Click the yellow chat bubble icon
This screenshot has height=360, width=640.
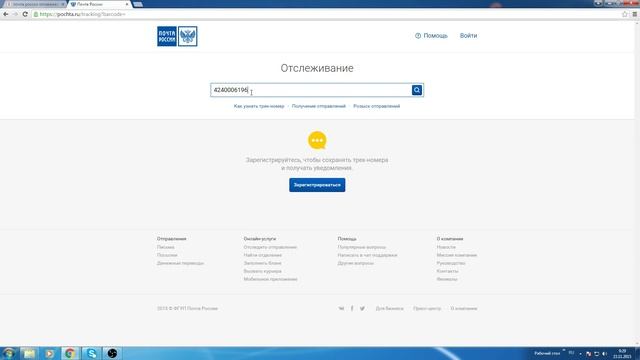tap(317, 140)
